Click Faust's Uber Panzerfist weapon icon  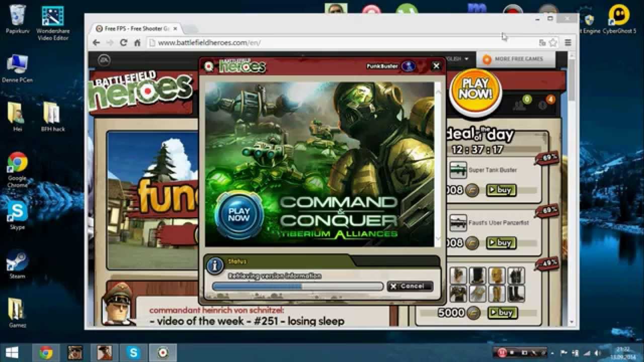458,223
